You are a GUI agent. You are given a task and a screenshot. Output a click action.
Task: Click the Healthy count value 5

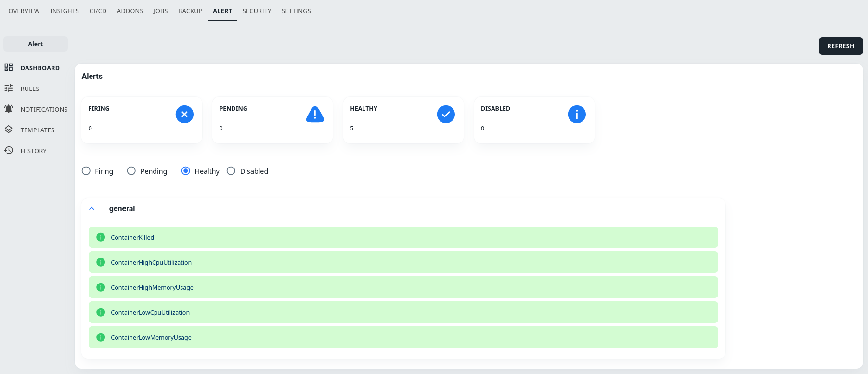(x=352, y=129)
